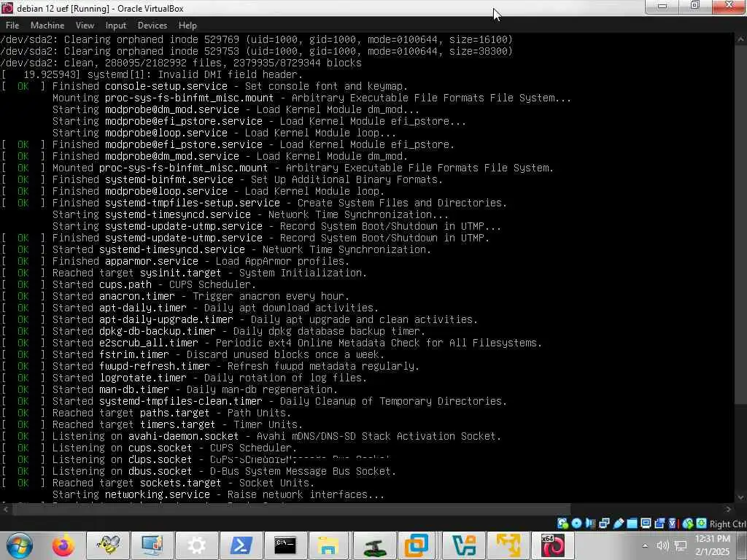Click 'Started fstrim.timer' console line
The width and height of the screenshot is (747, 560).
[x=193, y=354]
